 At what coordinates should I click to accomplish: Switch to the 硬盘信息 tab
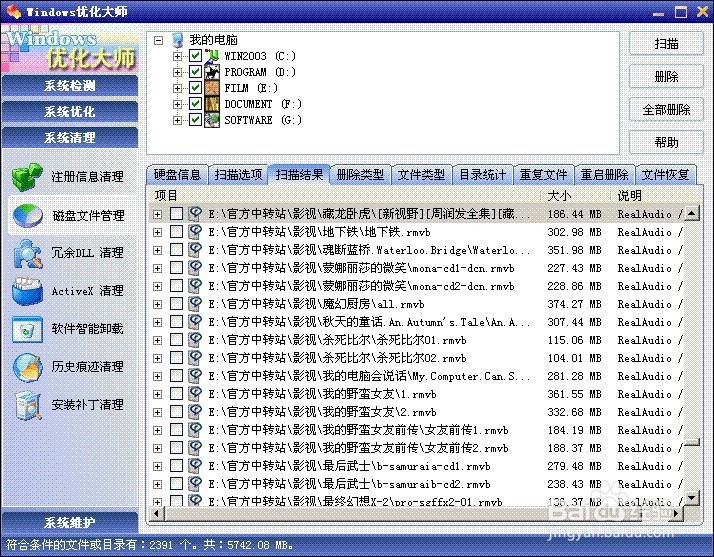(177, 175)
